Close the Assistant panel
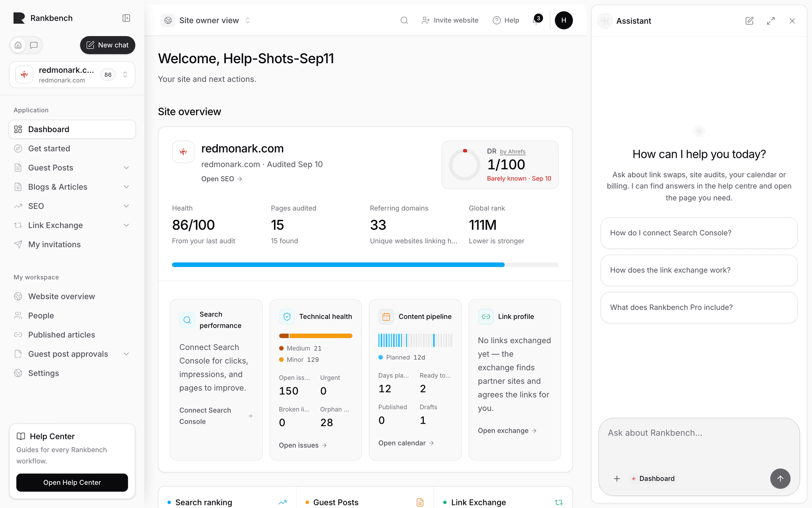 (792, 21)
